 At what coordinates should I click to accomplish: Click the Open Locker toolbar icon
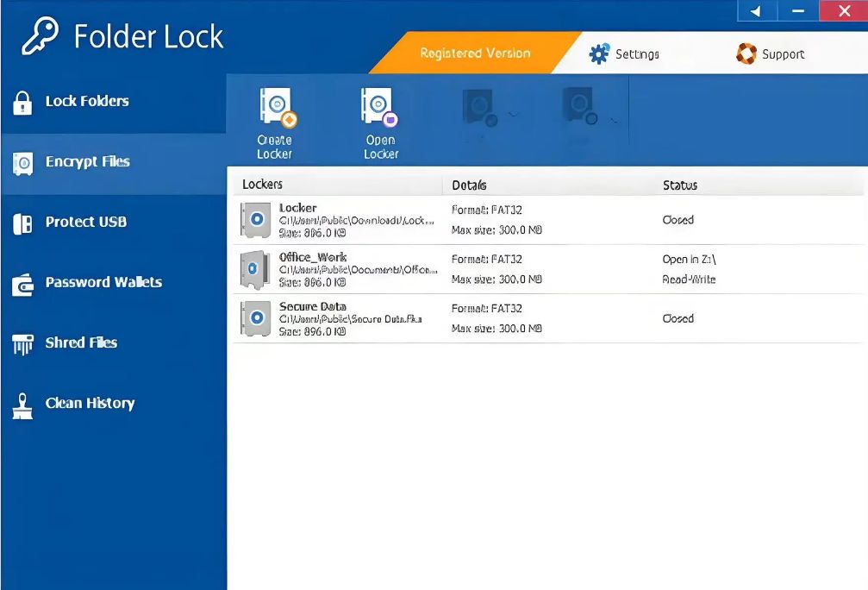[x=379, y=107]
